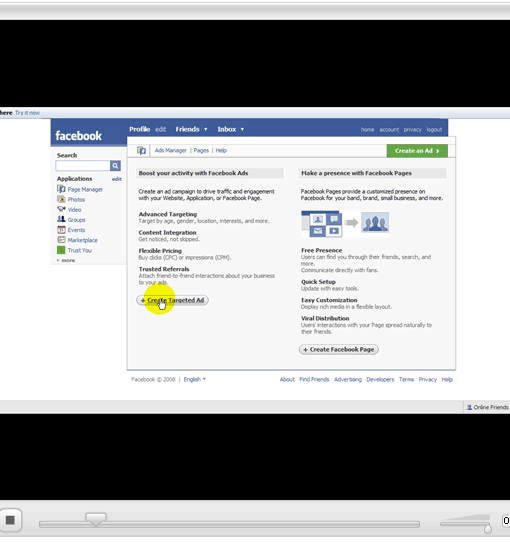Click inside the Facebook search field
The width and height of the screenshot is (510, 542).
pos(83,166)
